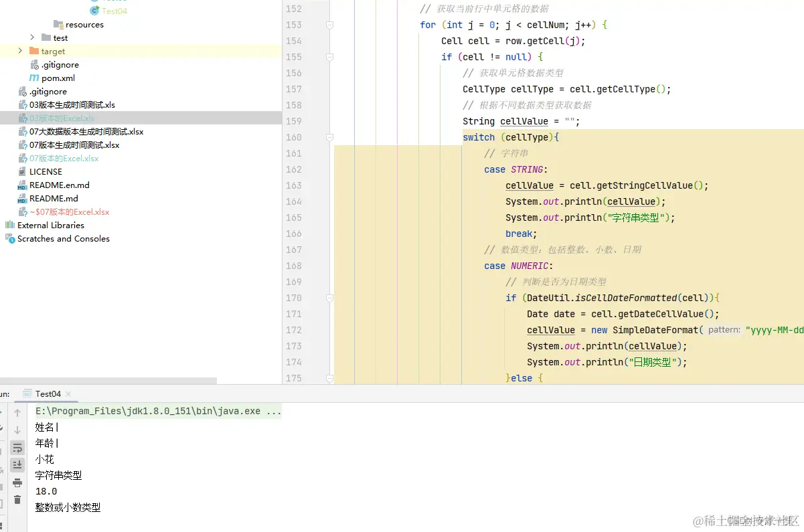Select Scratches and Consoles node
Image resolution: width=804 pixels, height=532 pixels.
(64, 239)
